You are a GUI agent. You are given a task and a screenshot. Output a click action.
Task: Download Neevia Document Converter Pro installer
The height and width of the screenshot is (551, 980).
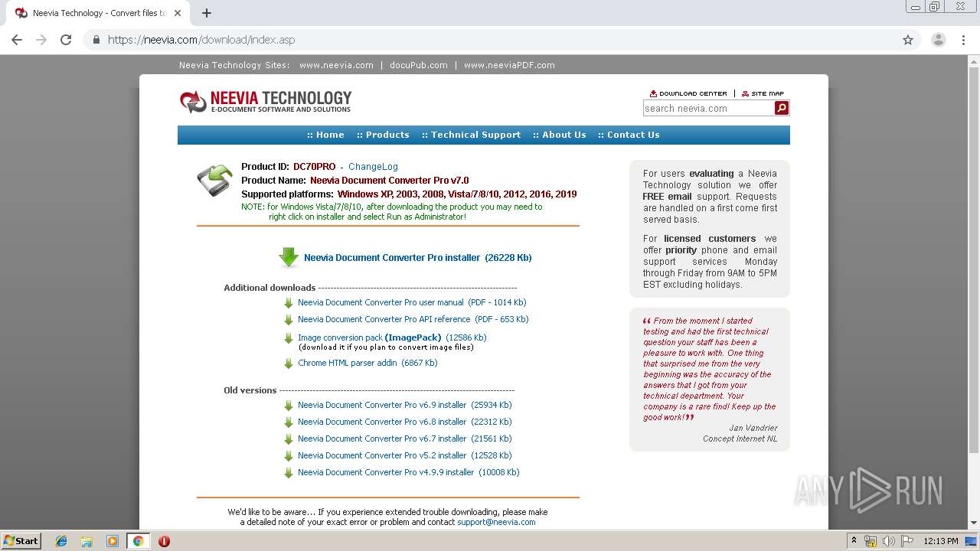(x=417, y=258)
